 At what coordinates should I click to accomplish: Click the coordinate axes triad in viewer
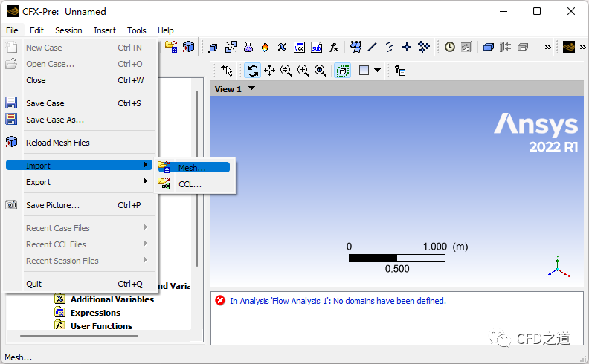click(558, 267)
